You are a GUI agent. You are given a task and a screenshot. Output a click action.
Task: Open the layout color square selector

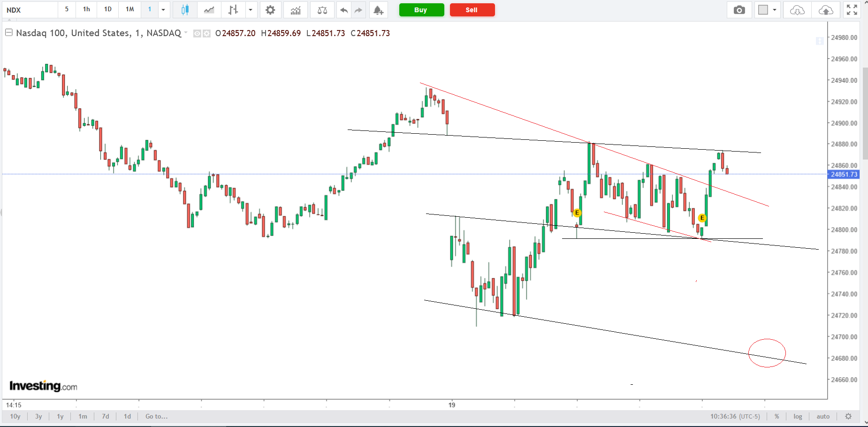(x=763, y=10)
